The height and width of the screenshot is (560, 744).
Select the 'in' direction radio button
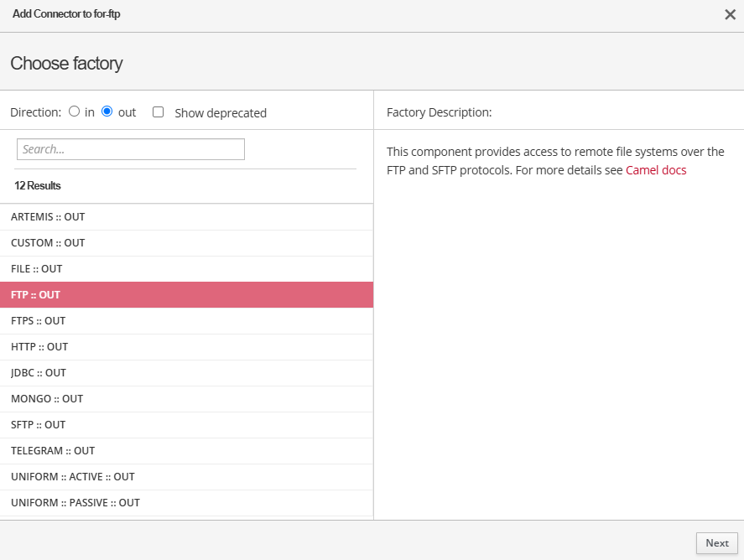(x=75, y=111)
